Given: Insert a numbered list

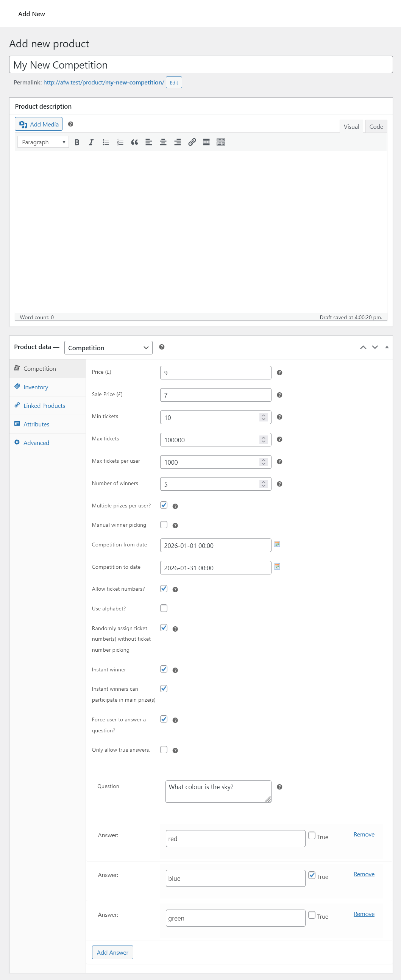Looking at the screenshot, I should 120,142.
